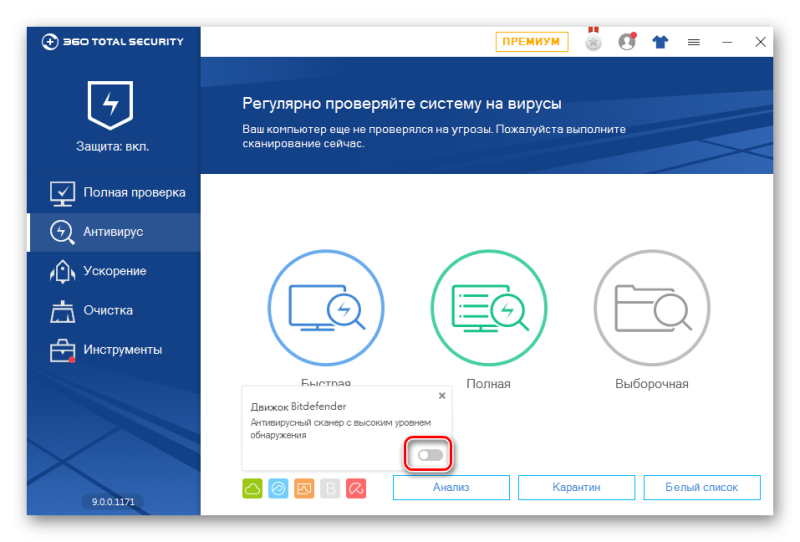Click the blue system repair engine icon
Screen dimensions: 800x542
point(278,488)
